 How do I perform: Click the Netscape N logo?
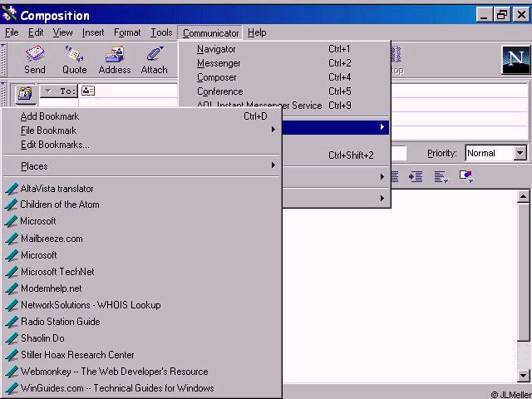[x=515, y=60]
